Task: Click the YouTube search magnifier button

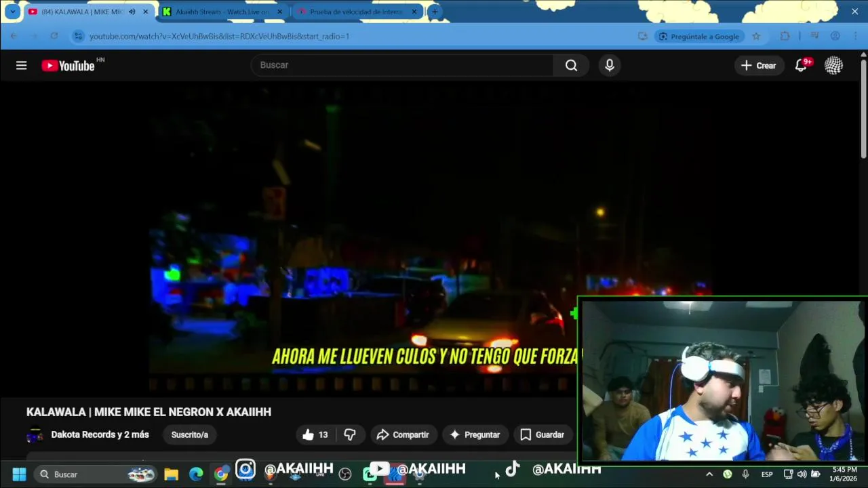Action: (x=572, y=65)
